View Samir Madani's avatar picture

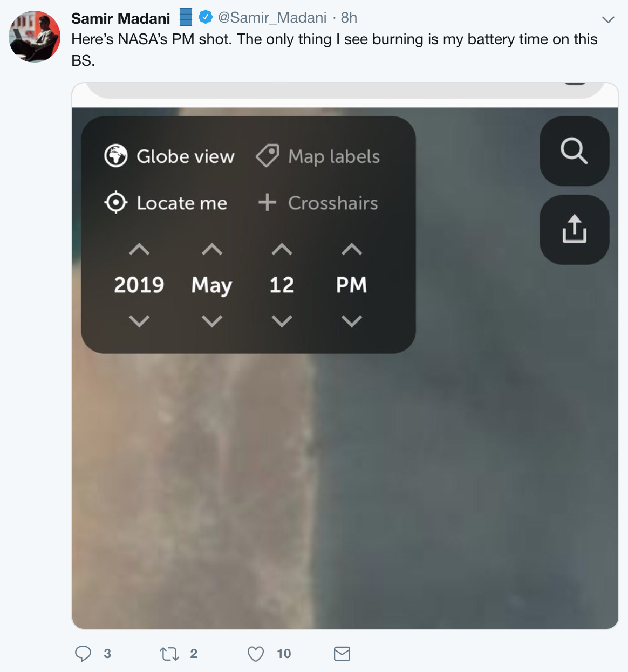coord(35,37)
